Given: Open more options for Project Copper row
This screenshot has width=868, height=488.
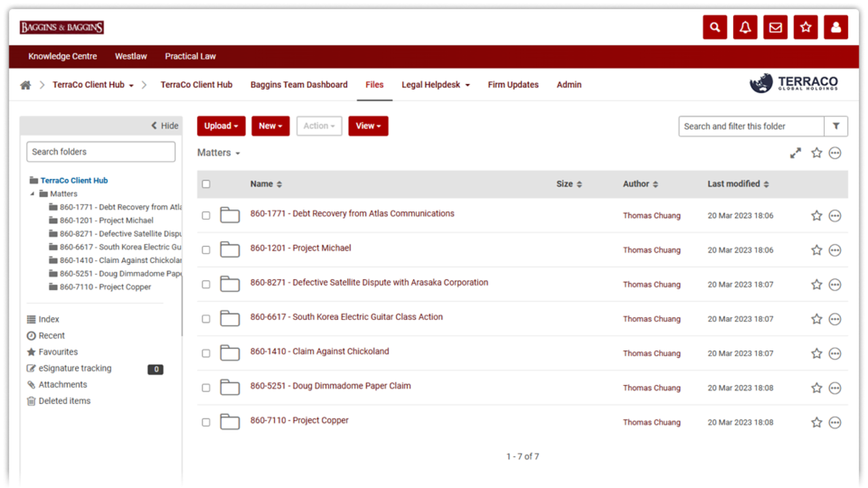Looking at the screenshot, I should [x=835, y=422].
